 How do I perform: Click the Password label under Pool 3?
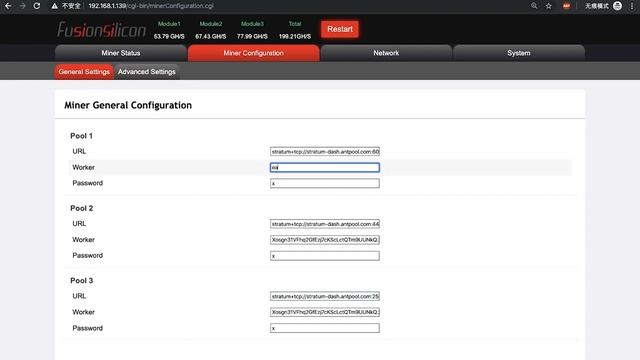point(87,328)
